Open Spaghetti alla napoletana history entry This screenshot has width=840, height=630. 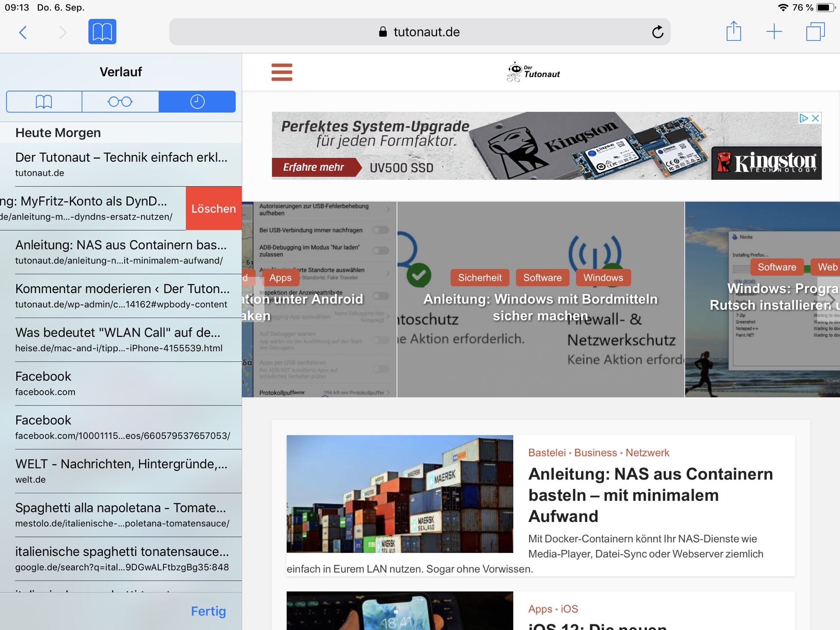pos(121,514)
